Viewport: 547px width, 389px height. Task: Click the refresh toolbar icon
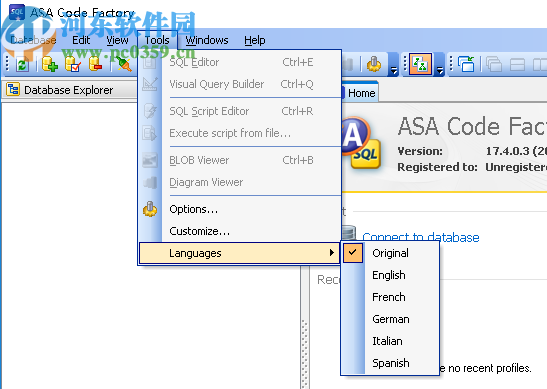(22, 65)
